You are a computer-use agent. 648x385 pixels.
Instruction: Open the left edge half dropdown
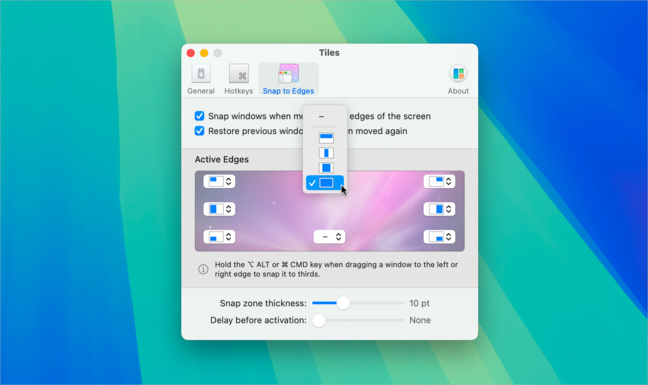(219, 209)
